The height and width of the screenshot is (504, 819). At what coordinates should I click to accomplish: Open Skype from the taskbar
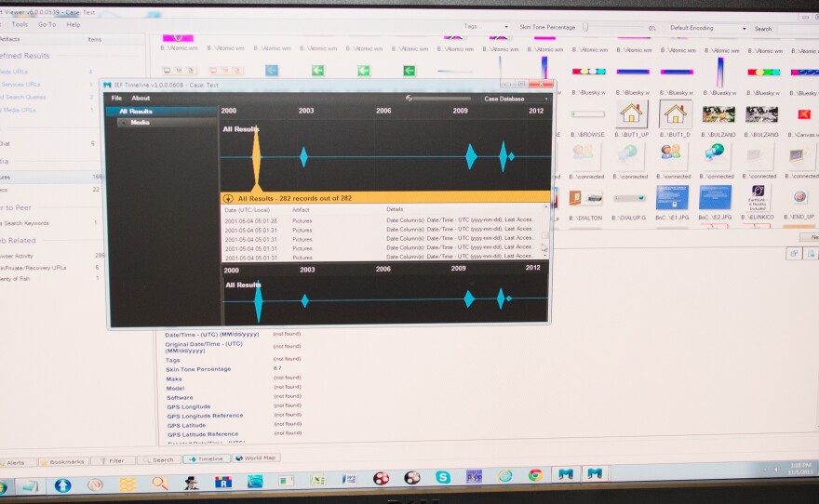[x=443, y=477]
